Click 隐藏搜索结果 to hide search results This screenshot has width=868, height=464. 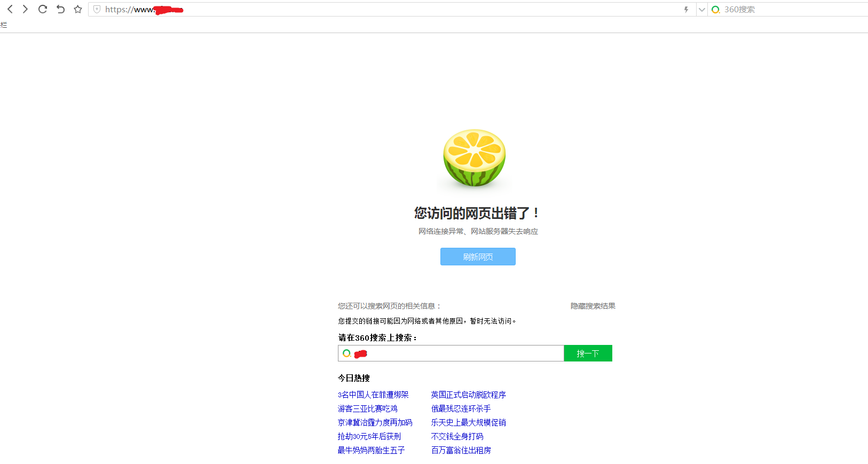tap(593, 306)
